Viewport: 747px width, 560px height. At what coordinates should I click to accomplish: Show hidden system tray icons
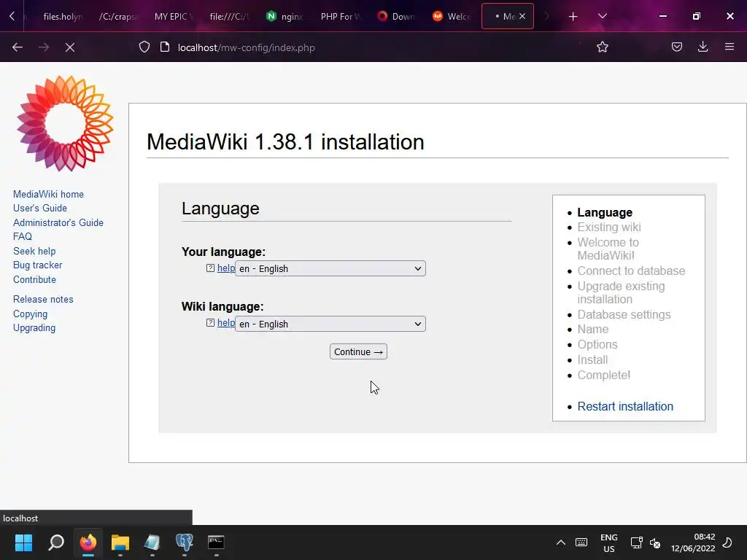[561, 542]
